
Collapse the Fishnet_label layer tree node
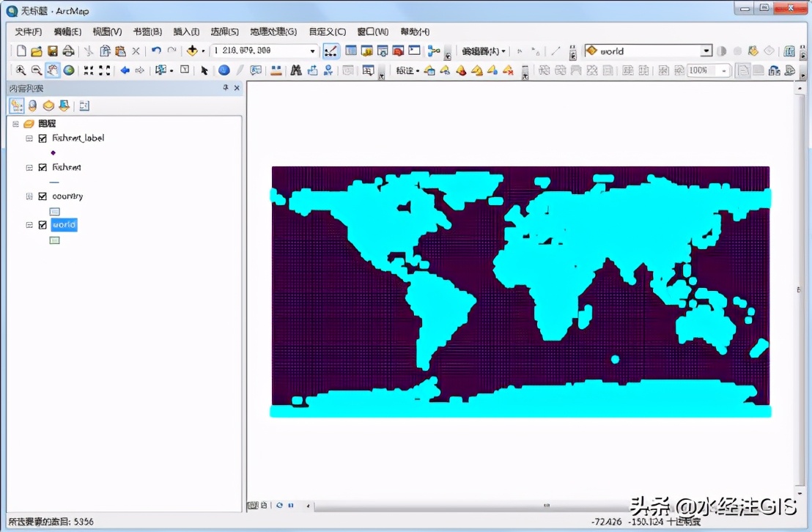coord(29,138)
